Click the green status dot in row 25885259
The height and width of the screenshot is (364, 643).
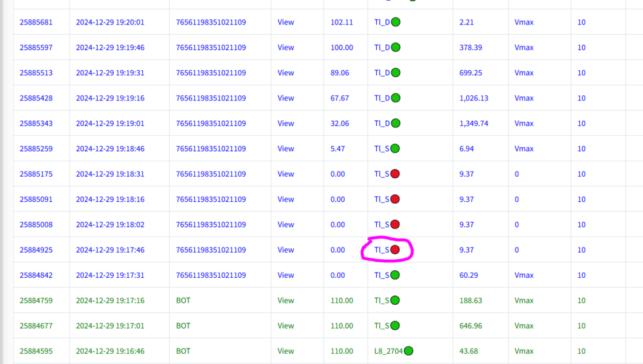pyautogui.click(x=395, y=149)
